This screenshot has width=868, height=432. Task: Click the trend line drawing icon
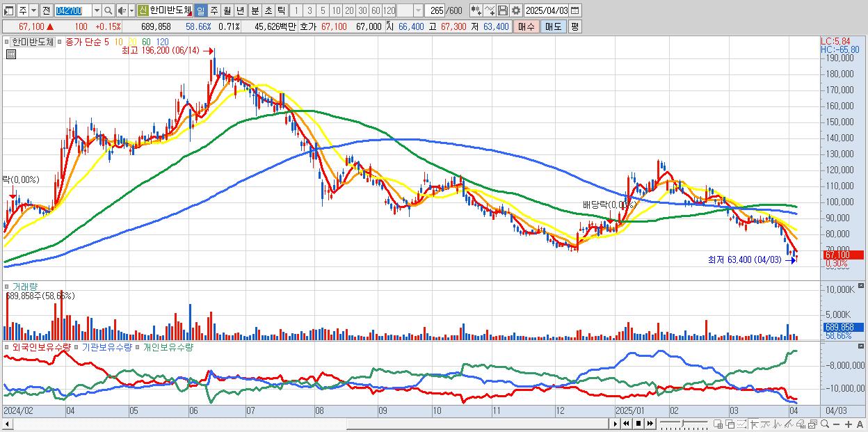tap(766, 424)
